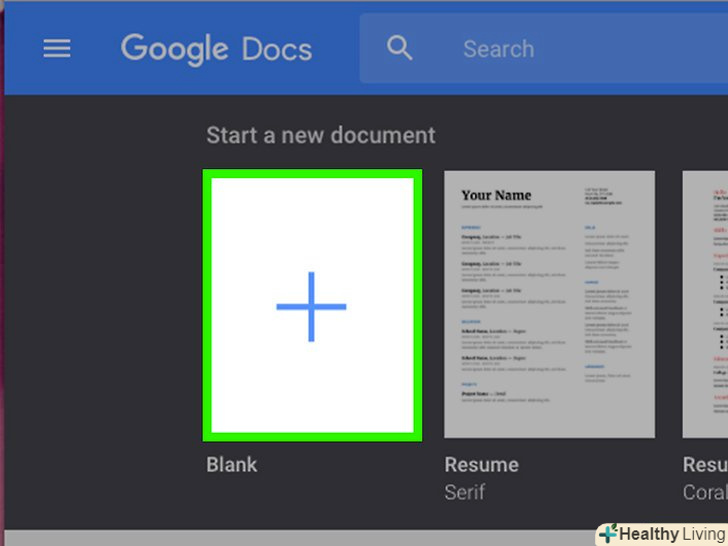Open the Resume Coral template
Image resolution: width=728 pixels, height=546 pixels.
(705, 304)
